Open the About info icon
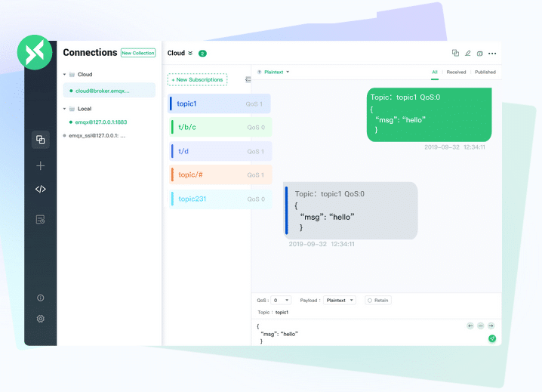The image size is (542, 392). point(41,298)
